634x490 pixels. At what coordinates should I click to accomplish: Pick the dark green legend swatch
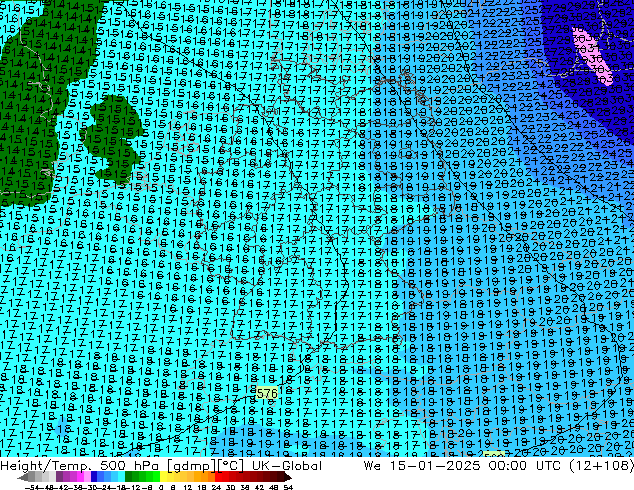129,477
